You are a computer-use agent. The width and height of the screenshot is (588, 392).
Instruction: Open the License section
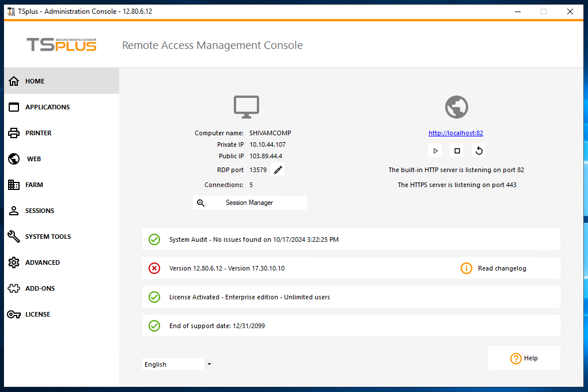tap(62, 314)
